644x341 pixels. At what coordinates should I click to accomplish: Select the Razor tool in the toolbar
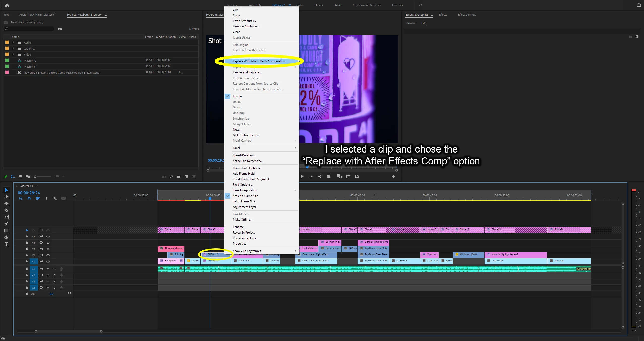tap(6, 210)
